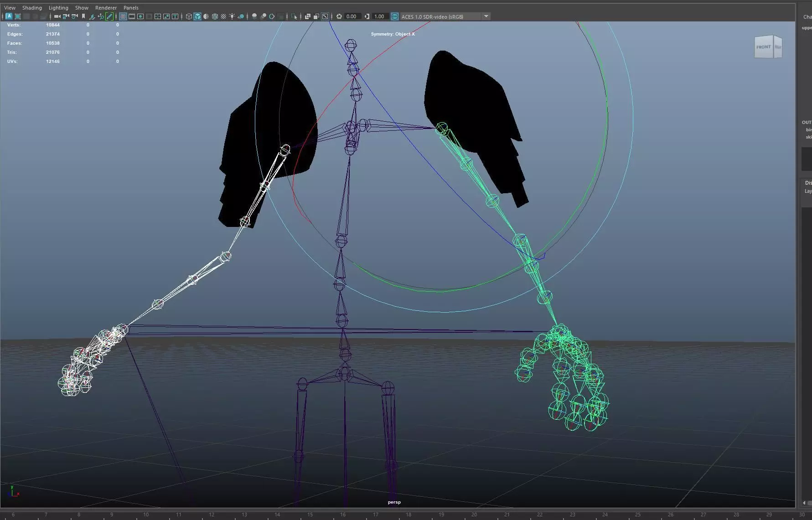Image resolution: width=812 pixels, height=520 pixels.
Task: Click the Lock Camera icon
Action: pyautogui.click(x=66, y=16)
